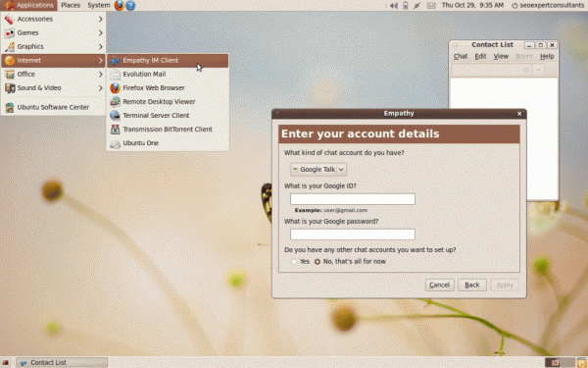Open the network connection indicator
Image resolution: width=588 pixels, height=368 pixels.
417,5
